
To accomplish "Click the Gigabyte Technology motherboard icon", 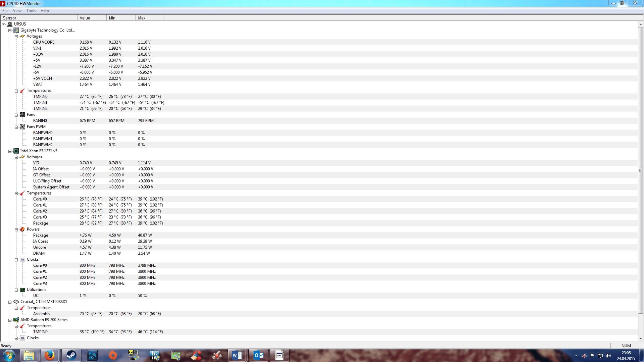I will (16, 30).
